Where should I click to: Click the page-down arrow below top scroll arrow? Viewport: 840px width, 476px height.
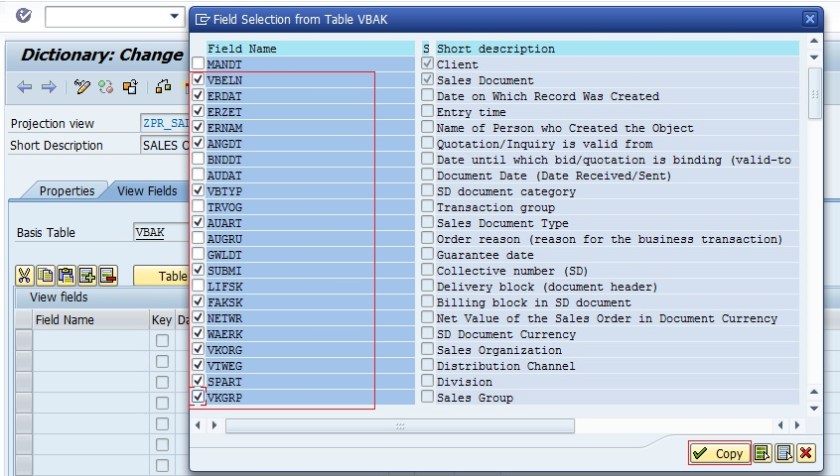click(x=814, y=57)
